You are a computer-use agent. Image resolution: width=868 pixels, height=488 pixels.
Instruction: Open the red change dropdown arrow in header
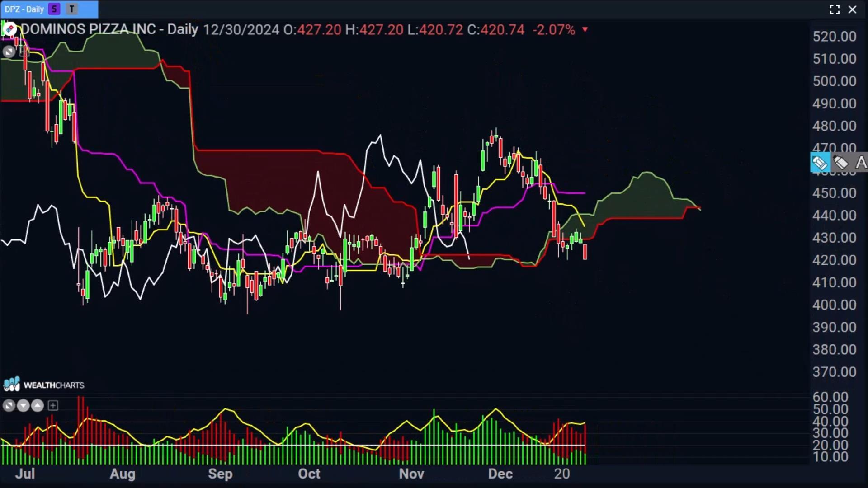coord(585,30)
